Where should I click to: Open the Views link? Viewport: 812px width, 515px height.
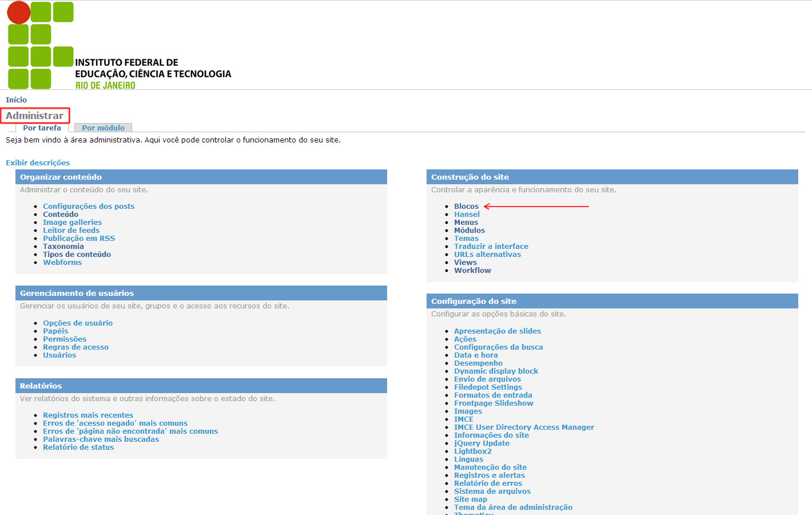coord(465,263)
